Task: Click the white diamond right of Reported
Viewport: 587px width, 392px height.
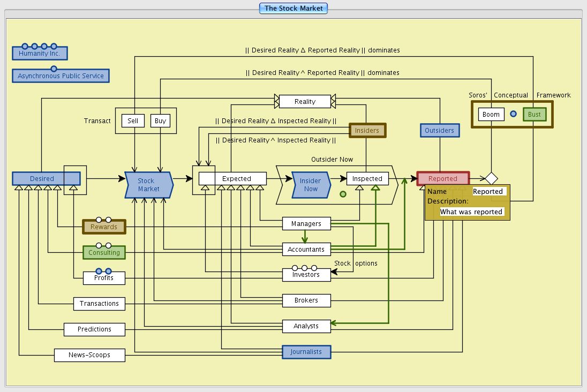Action: pyautogui.click(x=491, y=178)
